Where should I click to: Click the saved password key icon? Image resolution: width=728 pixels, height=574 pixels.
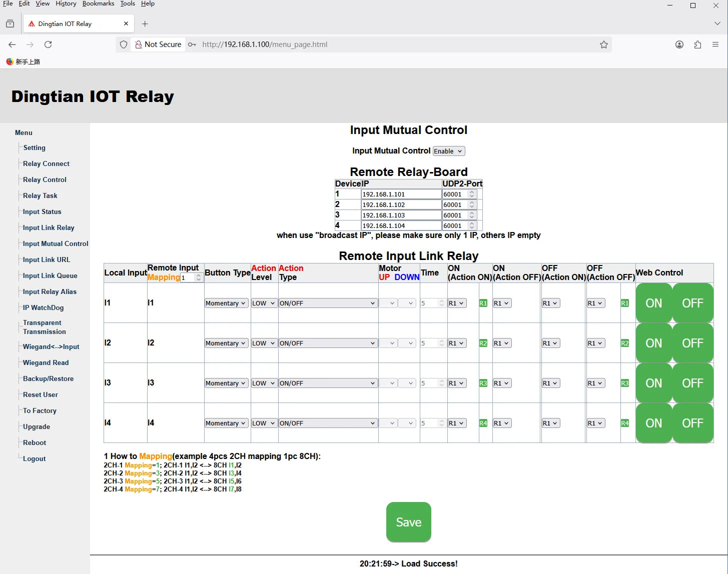point(192,44)
